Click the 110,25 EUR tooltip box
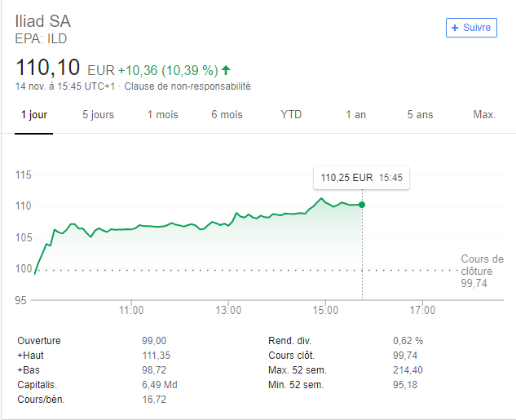This screenshot has height=420, width=516. [362, 177]
